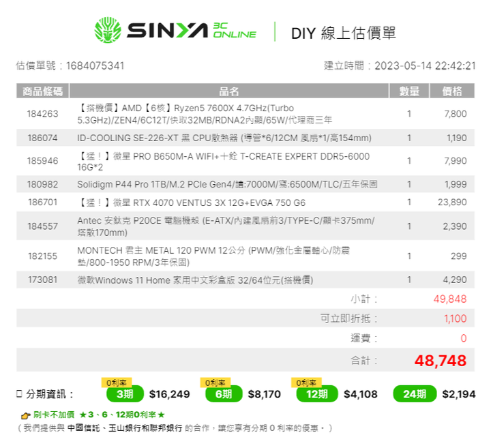Click the 微軟Windows 11 Home product name
Image resolution: width=491 pixels, height=448 pixels.
pos(195,280)
